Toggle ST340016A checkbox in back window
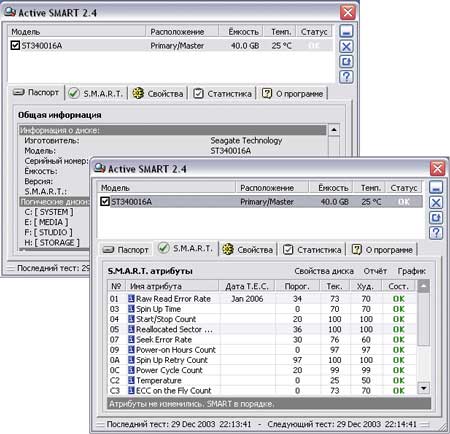450x434 pixels. click(15, 45)
